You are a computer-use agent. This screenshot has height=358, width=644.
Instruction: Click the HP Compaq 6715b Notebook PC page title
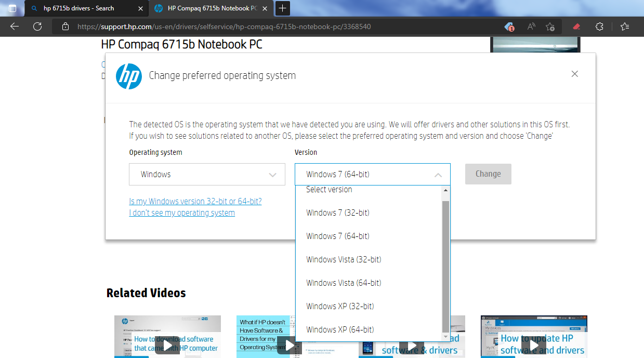coord(181,45)
